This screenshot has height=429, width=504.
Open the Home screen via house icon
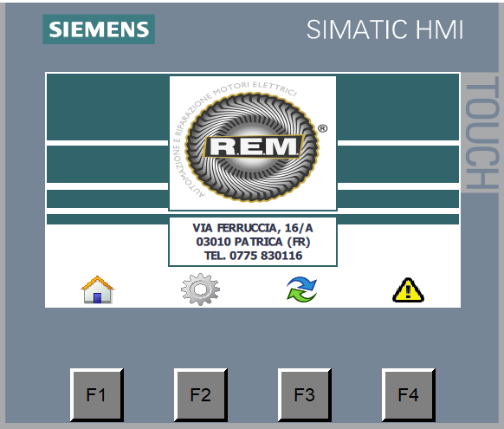97,289
